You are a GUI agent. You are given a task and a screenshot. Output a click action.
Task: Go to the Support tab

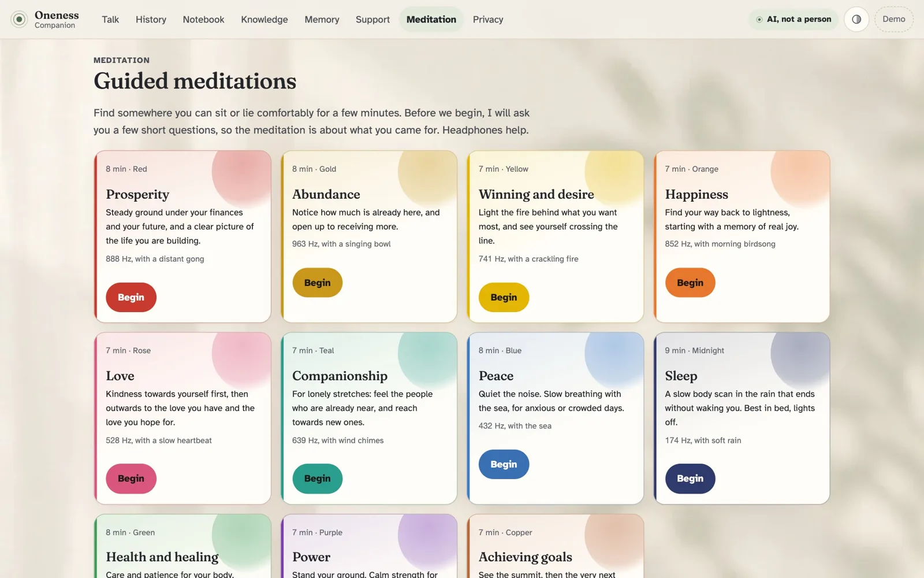click(372, 20)
